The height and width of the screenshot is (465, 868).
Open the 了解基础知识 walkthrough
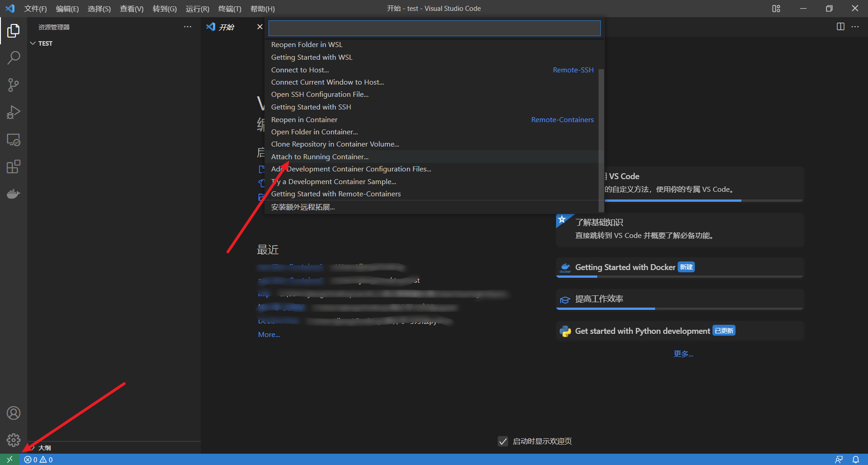(679, 229)
